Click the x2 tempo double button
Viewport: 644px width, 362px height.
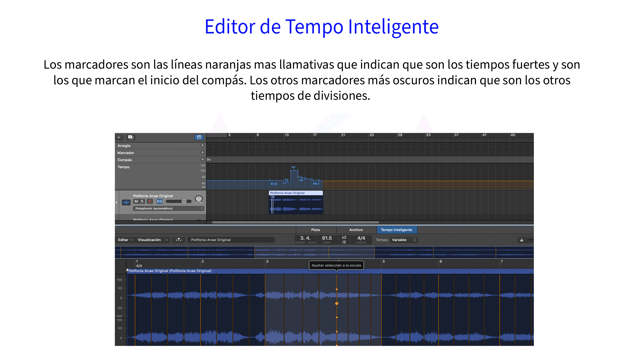[x=344, y=237]
